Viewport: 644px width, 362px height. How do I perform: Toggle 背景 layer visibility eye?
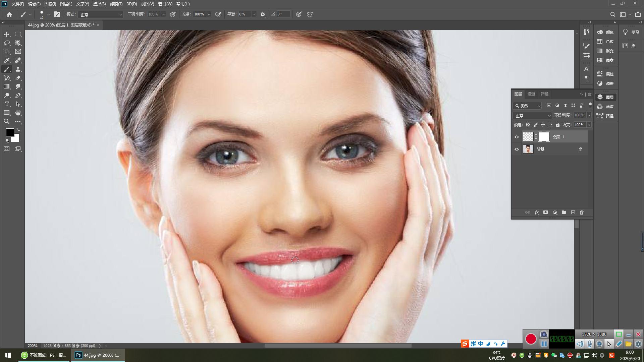pos(517,149)
